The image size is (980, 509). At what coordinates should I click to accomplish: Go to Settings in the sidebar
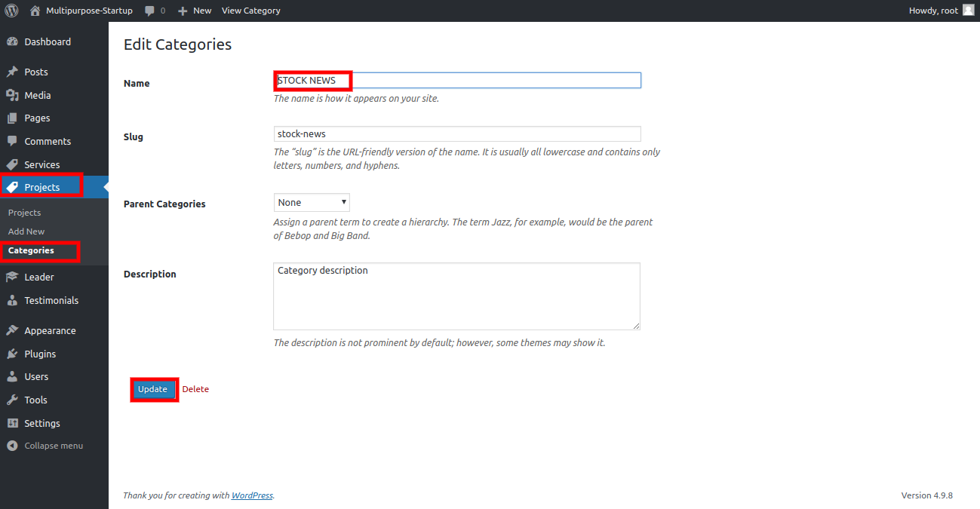point(41,423)
